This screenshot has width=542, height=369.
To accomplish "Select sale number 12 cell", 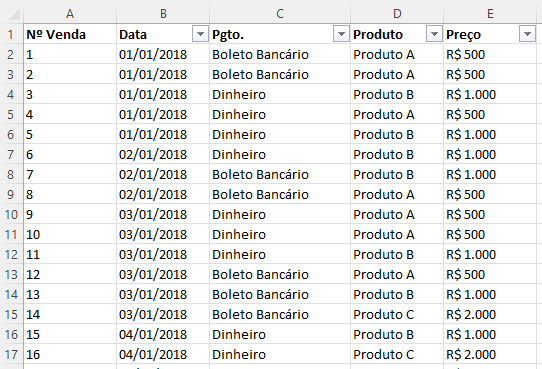I will (x=70, y=275).
